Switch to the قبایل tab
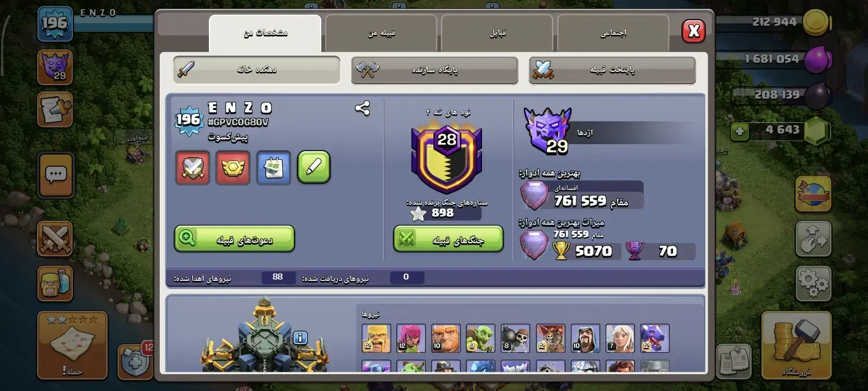 (497, 33)
